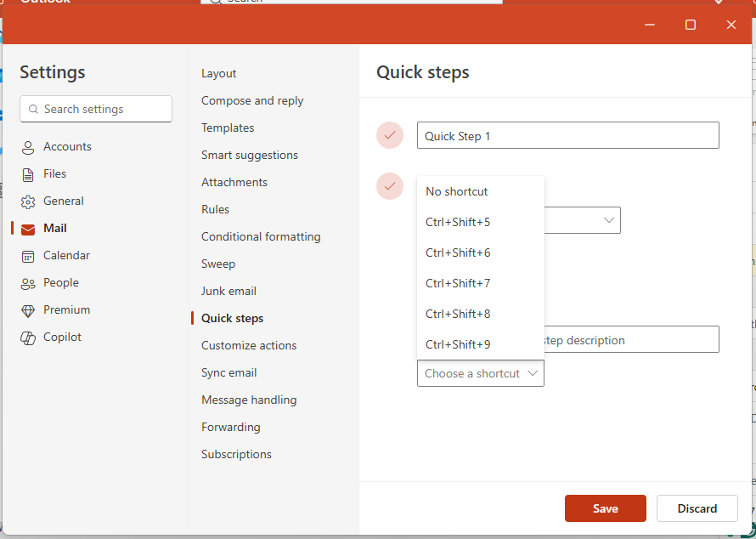The height and width of the screenshot is (539, 756).
Task: Open Sync email settings
Action: (228, 372)
